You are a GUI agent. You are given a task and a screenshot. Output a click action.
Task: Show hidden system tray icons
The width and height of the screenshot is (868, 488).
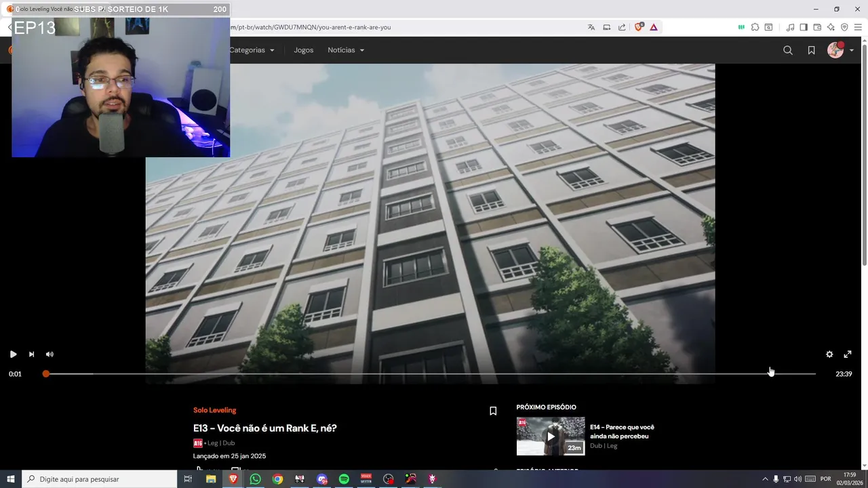point(765,479)
